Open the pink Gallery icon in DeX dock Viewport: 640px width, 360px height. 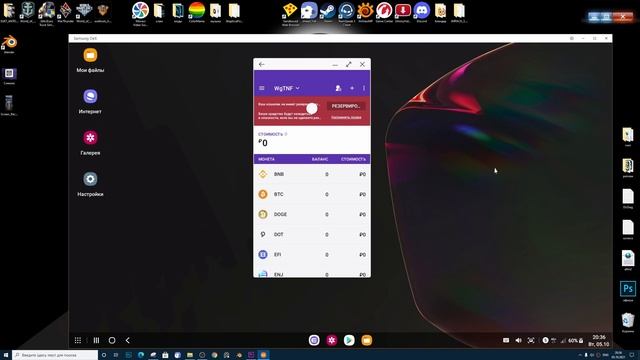click(x=331, y=340)
